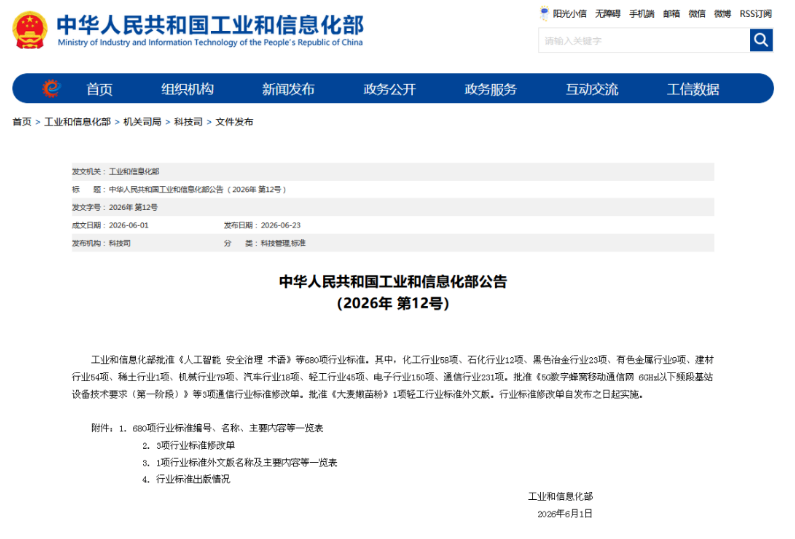Click the announcement heading 中华人民共和国工业和信息化部公告
The height and width of the screenshot is (539, 795).
(393, 281)
